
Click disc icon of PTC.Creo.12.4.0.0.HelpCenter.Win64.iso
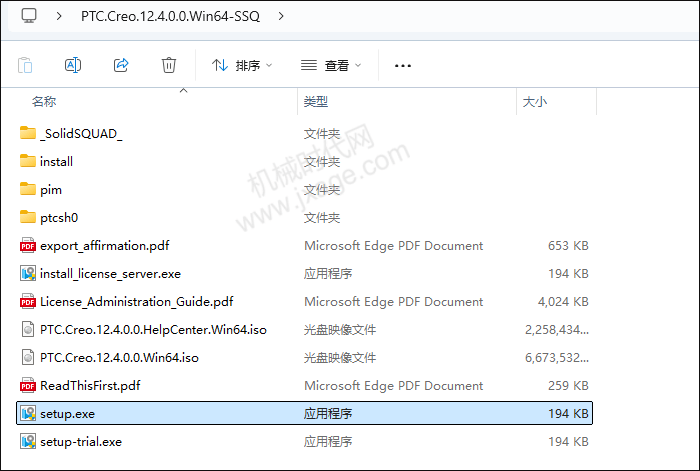(28, 329)
